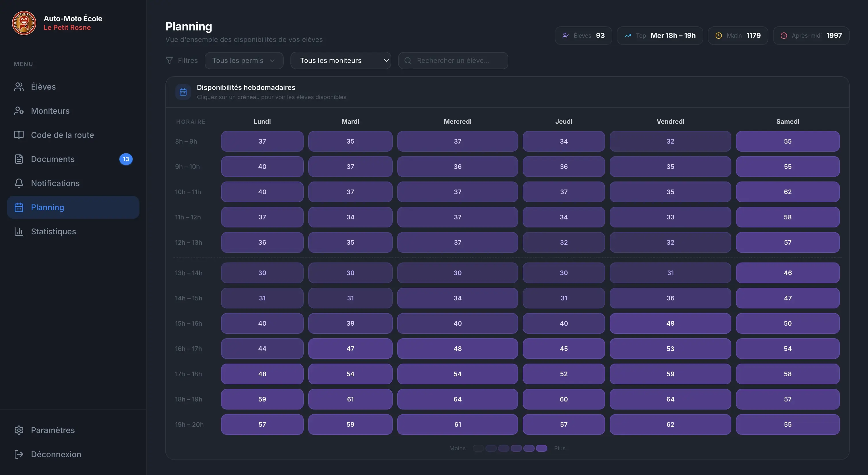Click the Après-midi clock icon
This screenshot has height=475, width=868.
pyautogui.click(x=784, y=35)
